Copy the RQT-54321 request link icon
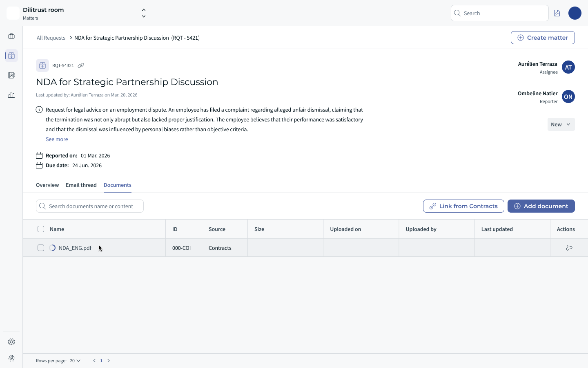 (81, 65)
